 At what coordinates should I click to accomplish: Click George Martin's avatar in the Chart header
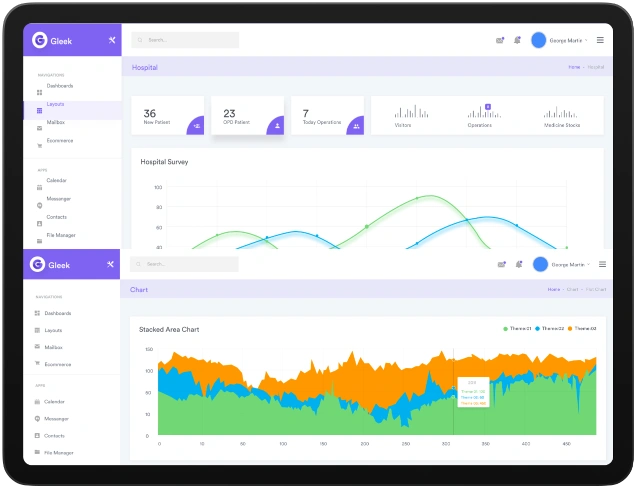[539, 264]
